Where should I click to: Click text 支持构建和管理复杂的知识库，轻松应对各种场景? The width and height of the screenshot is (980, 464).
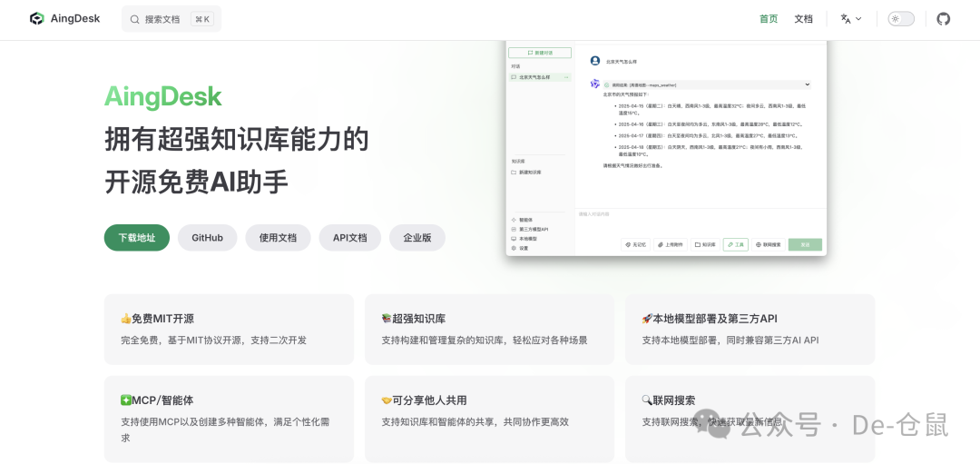(485, 341)
